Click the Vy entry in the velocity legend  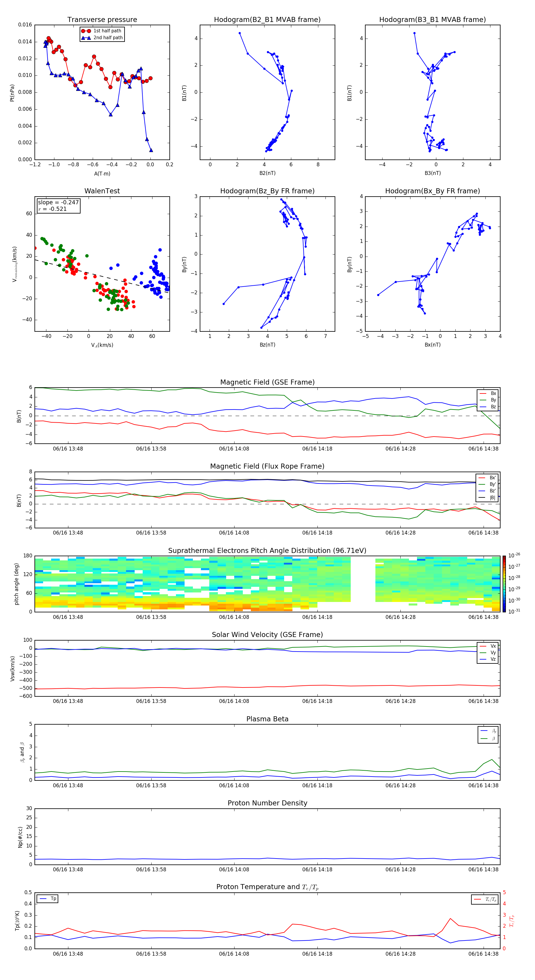pyautogui.click(x=488, y=652)
